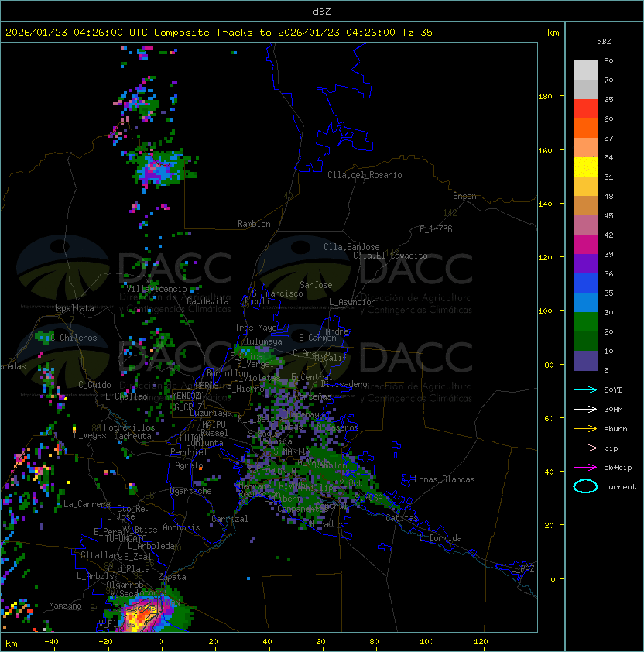This screenshot has width=644, height=652.
Task: Click the C_Chilenos map label
Action: 74,338
